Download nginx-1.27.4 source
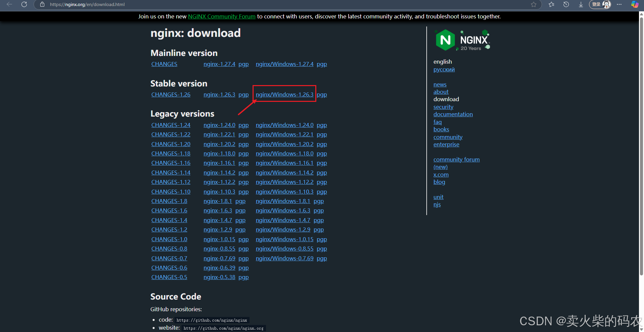Viewport: 644px width, 332px height. pos(219,64)
